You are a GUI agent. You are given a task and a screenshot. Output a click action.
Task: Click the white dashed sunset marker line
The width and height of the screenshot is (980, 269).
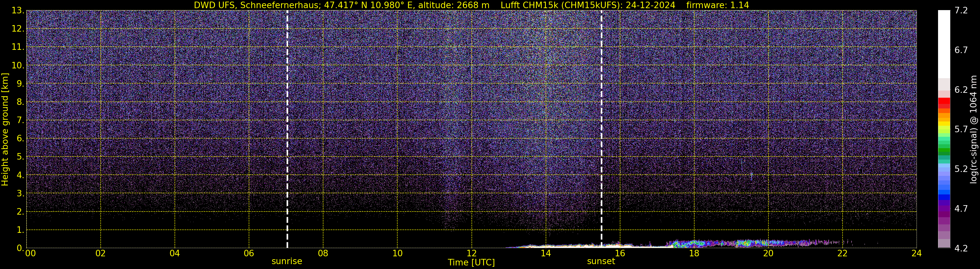point(601,129)
